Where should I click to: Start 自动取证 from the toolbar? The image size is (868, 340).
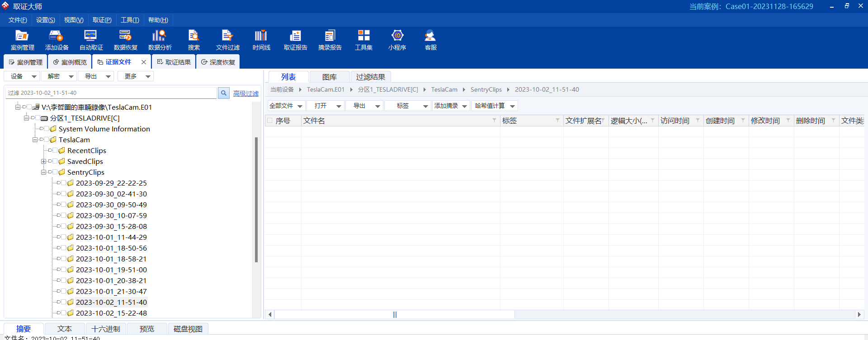(x=91, y=40)
